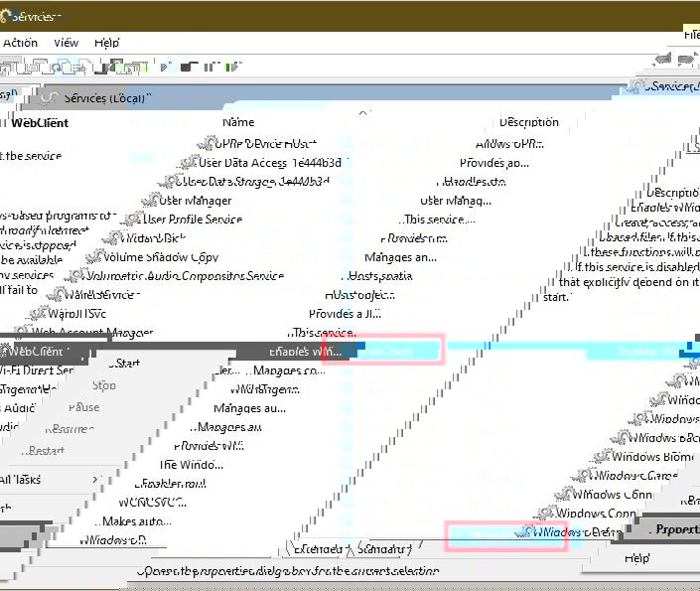Click the Services (Local) header gear icon

(49, 98)
